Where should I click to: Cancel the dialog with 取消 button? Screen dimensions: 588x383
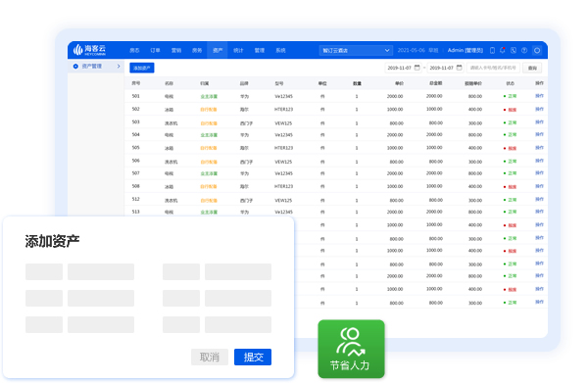click(210, 357)
